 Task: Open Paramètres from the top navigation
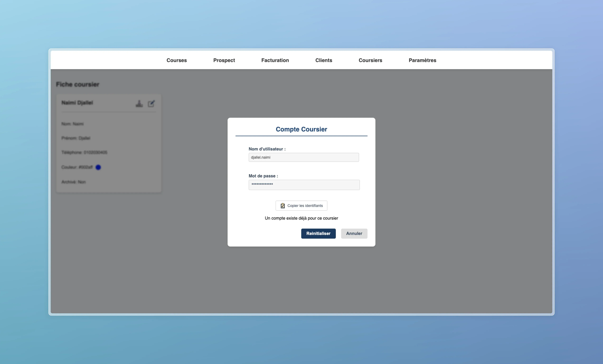[422, 60]
